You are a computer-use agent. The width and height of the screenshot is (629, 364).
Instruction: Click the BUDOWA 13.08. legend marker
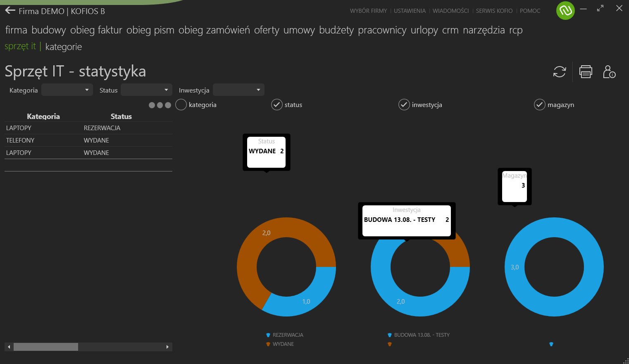(x=390, y=335)
